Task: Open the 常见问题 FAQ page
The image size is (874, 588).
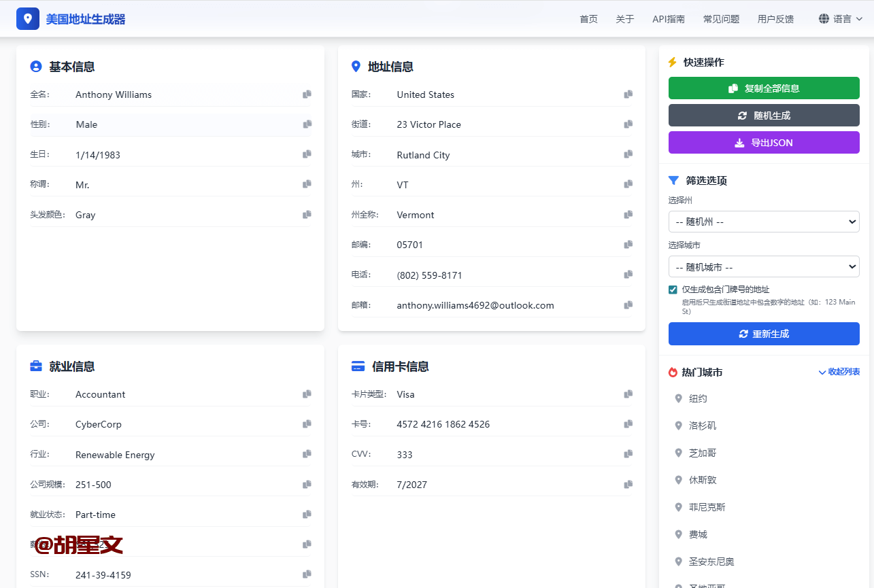Action: [721, 19]
